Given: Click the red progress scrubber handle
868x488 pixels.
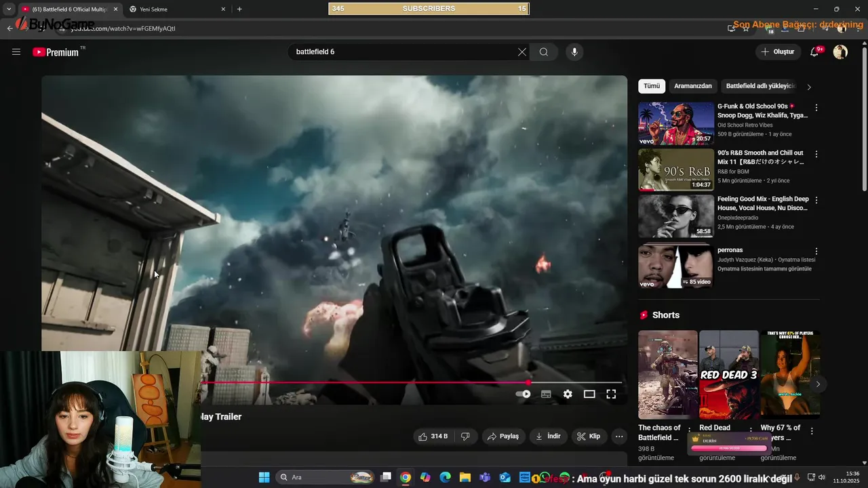Looking at the screenshot, I should (528, 383).
